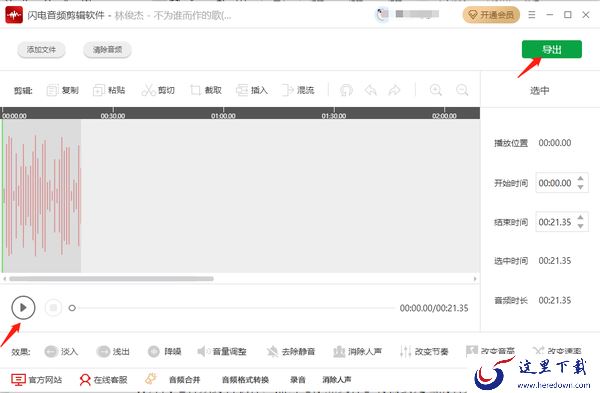This screenshot has width=600, height=393.
Task: Click the 02:00.00 ruler mark
Action: point(444,116)
